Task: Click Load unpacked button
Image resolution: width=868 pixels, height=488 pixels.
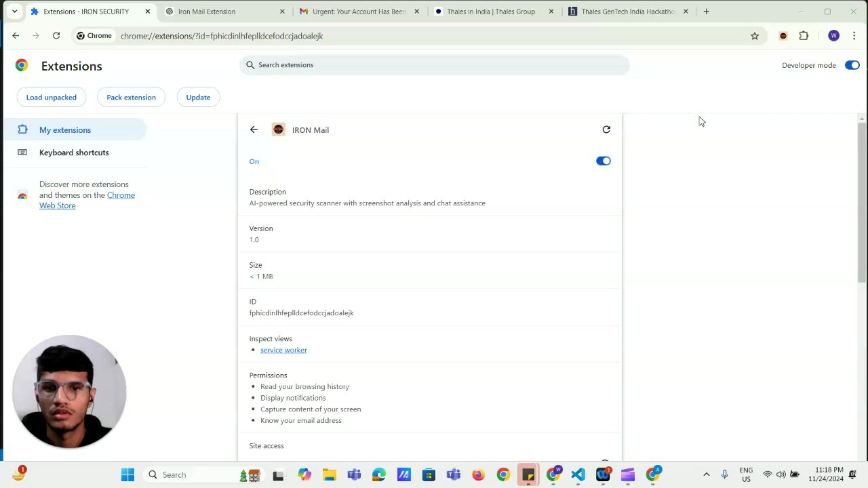Action: (x=52, y=97)
